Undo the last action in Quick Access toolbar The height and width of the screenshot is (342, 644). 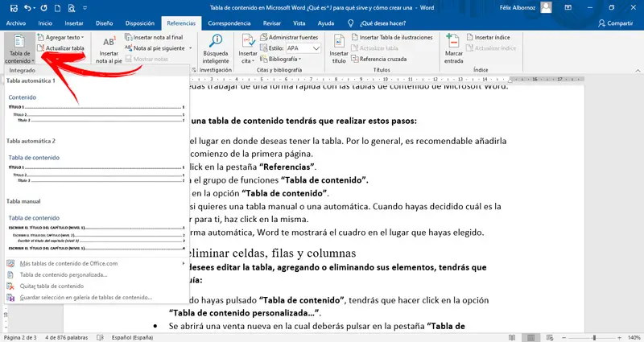27,8
